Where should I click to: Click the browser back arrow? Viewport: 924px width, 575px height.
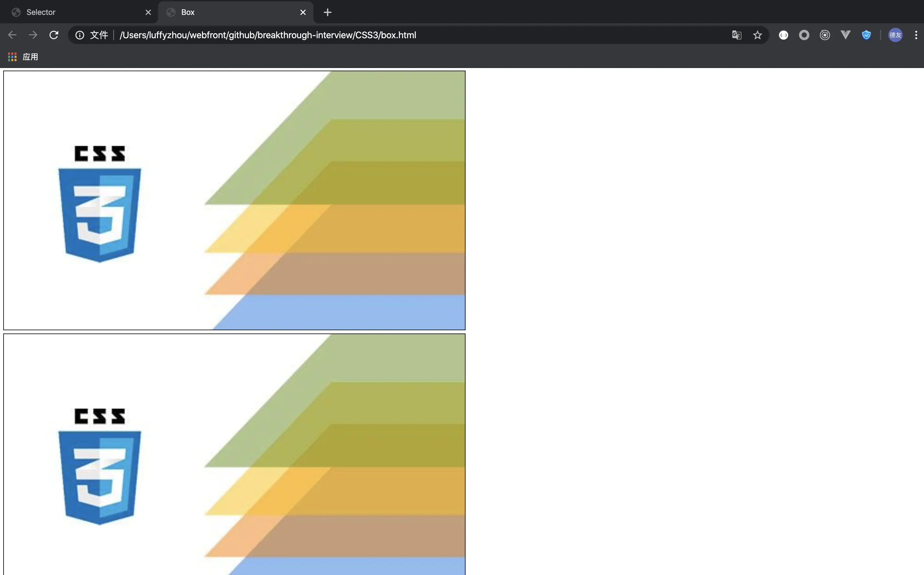[12, 35]
